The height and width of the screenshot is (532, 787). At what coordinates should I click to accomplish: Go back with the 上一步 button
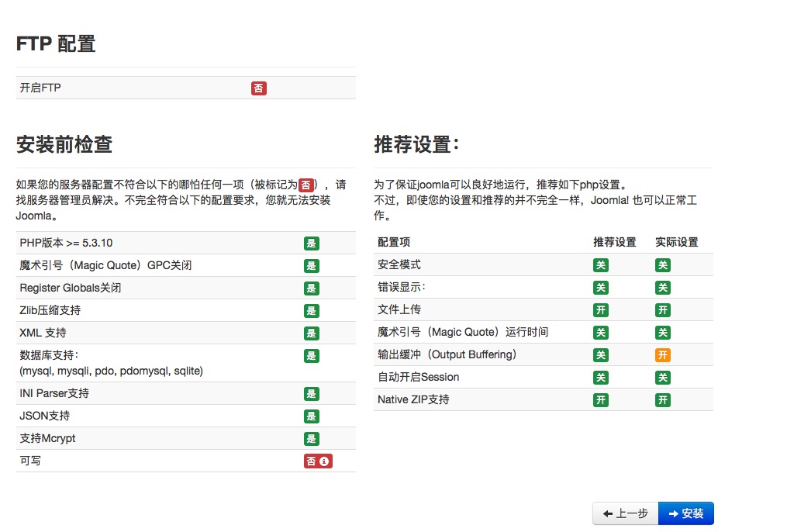[626, 513]
